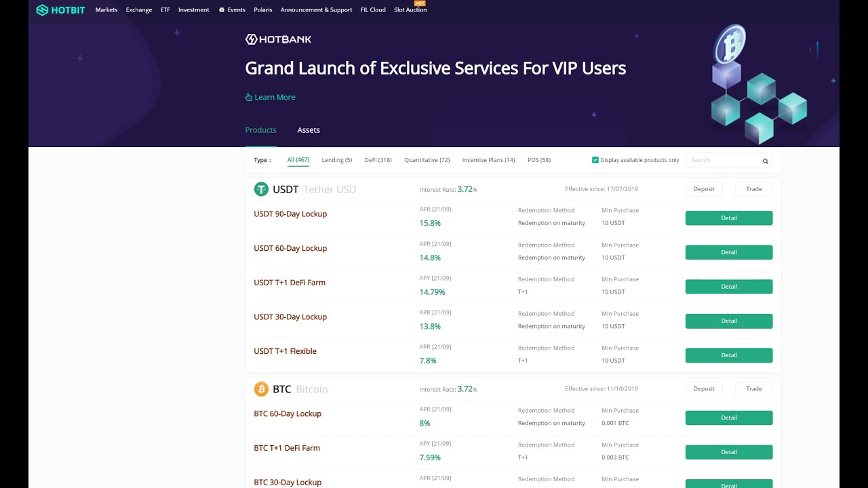Open the Markets menu

click(106, 10)
